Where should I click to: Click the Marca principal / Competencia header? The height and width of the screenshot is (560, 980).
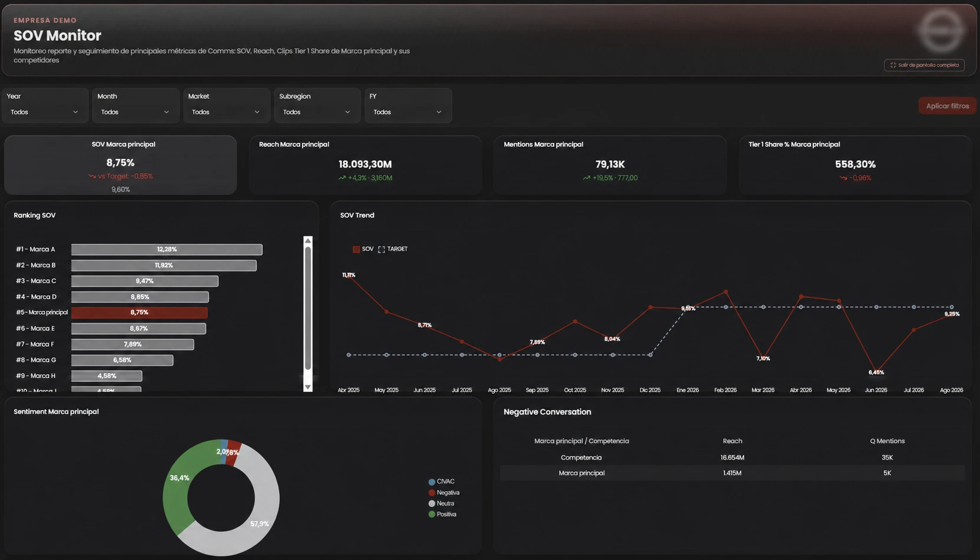(582, 441)
